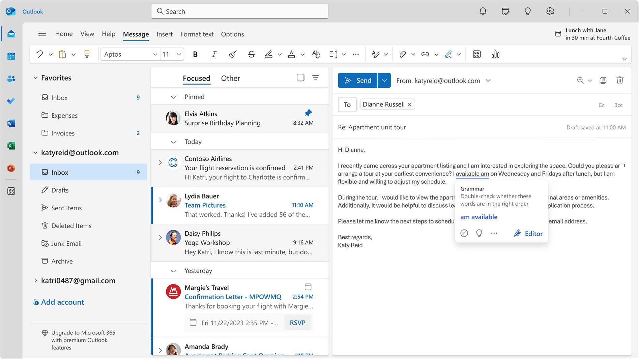This screenshot has height=364, width=639.
Task: Accept the 'am available' grammar suggestion
Action: click(x=478, y=217)
